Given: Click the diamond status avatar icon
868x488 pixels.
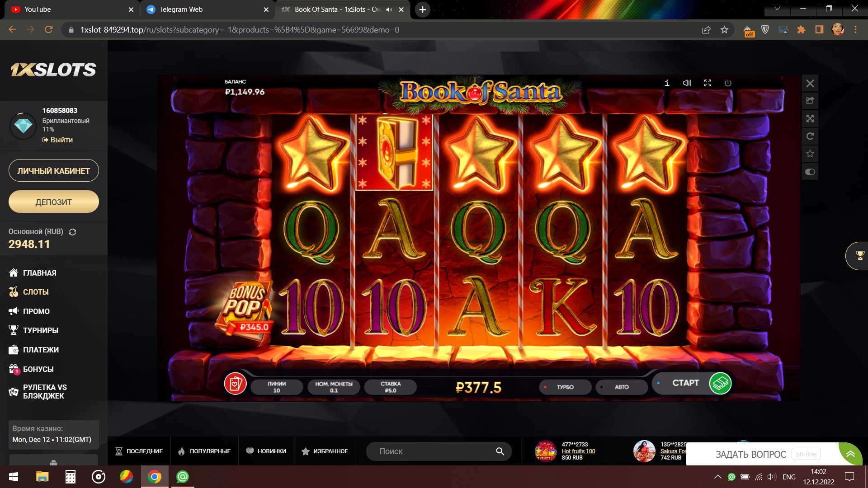Looking at the screenshot, I should [x=23, y=126].
